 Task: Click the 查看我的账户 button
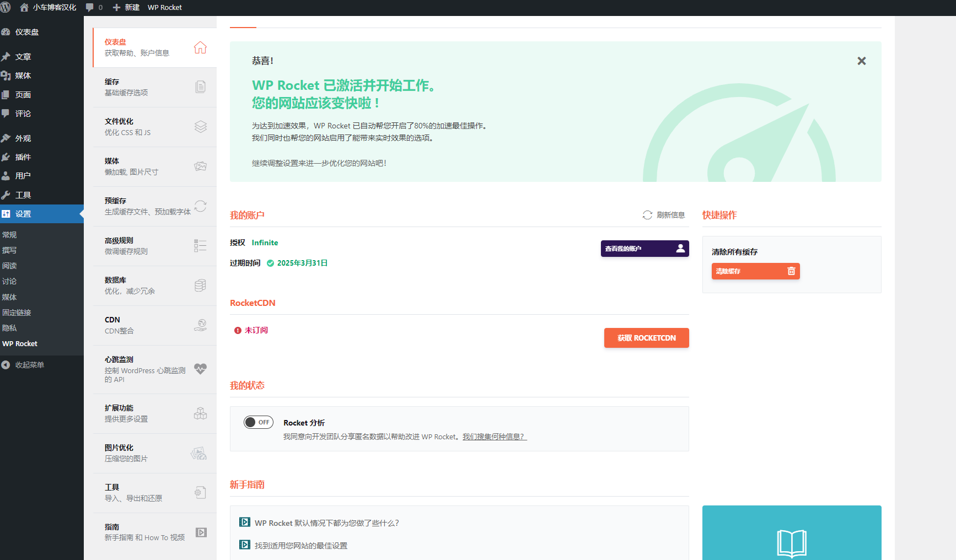645,249
